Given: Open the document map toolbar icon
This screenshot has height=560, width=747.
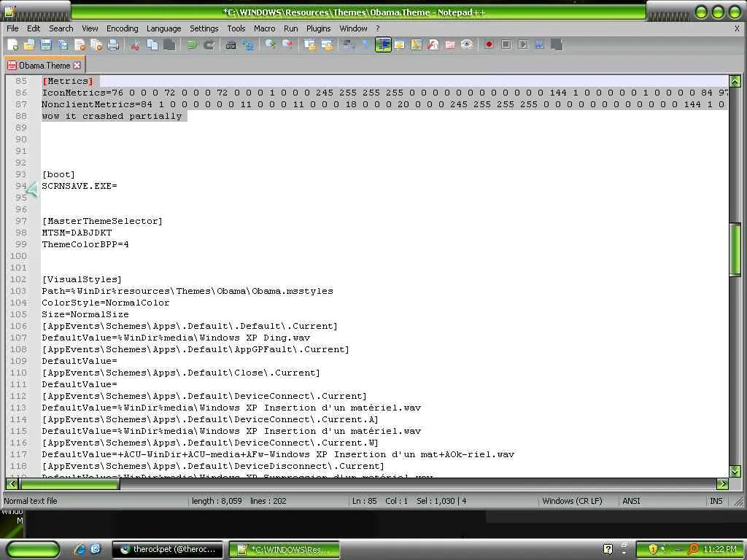Looking at the screenshot, I should coord(416,44).
